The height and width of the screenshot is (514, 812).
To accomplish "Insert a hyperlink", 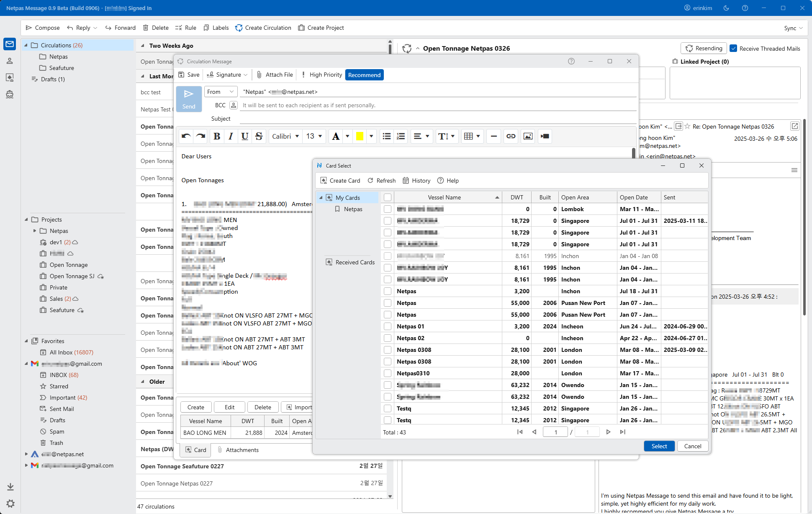I will [x=511, y=136].
